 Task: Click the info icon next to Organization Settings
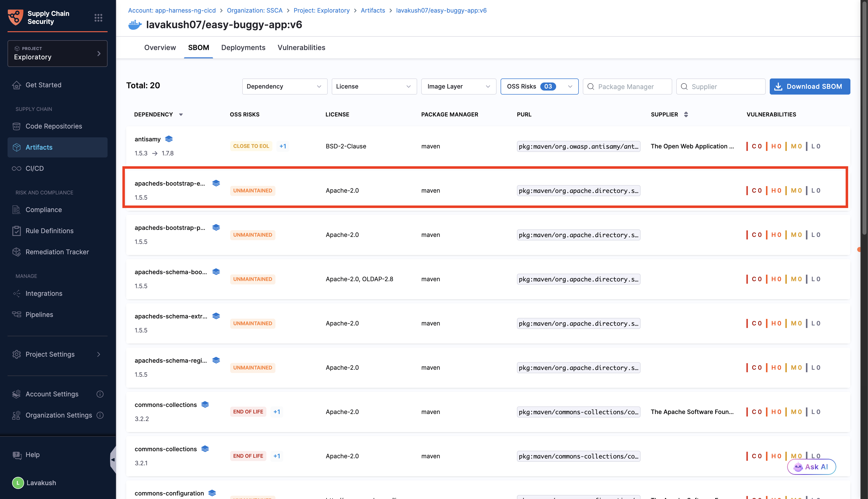pos(100,415)
